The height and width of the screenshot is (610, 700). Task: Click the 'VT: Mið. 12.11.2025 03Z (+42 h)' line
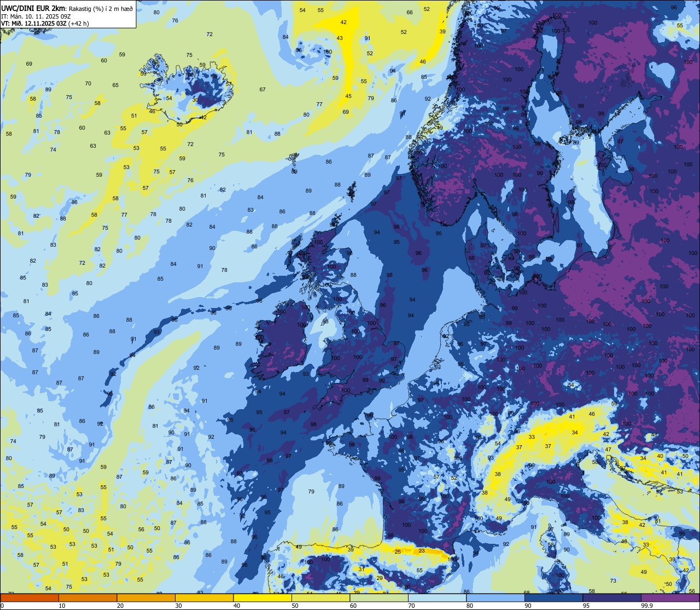click(x=45, y=24)
